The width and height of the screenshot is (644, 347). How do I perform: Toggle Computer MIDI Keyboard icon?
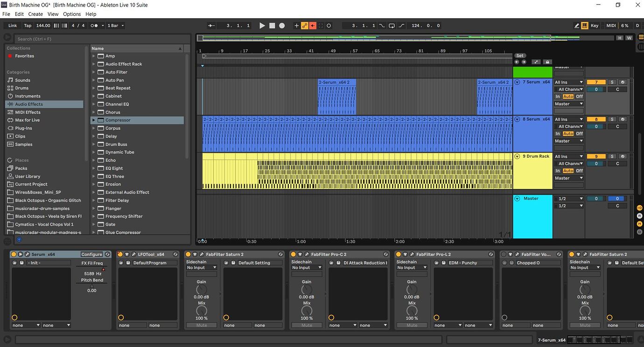click(x=584, y=26)
